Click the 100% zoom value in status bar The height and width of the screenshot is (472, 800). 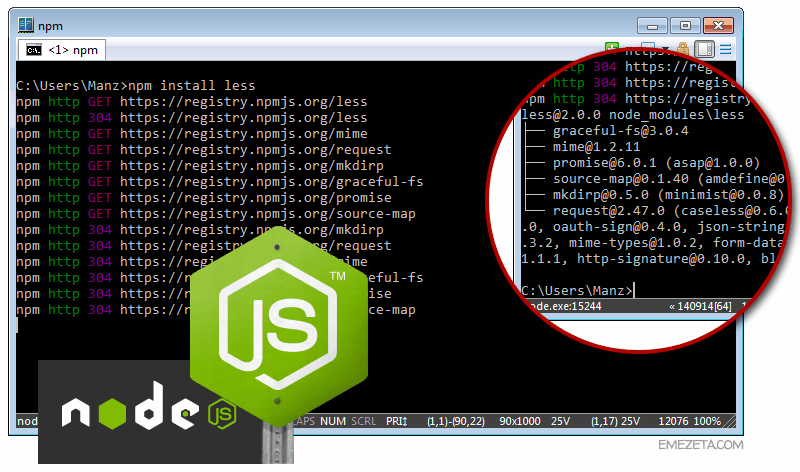[x=707, y=421]
